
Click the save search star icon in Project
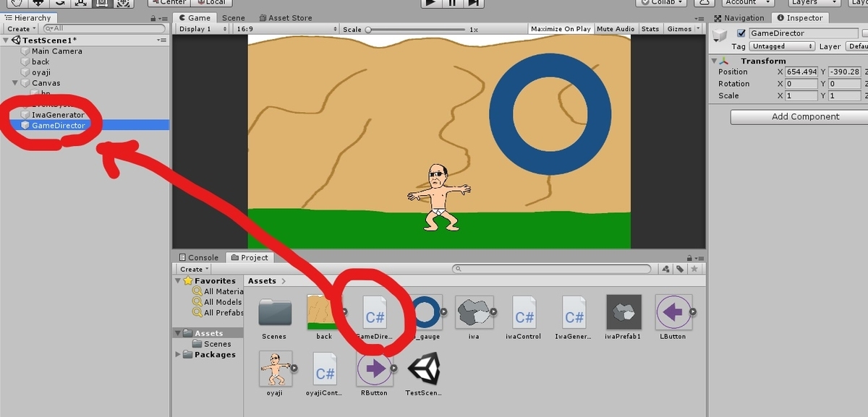click(694, 269)
